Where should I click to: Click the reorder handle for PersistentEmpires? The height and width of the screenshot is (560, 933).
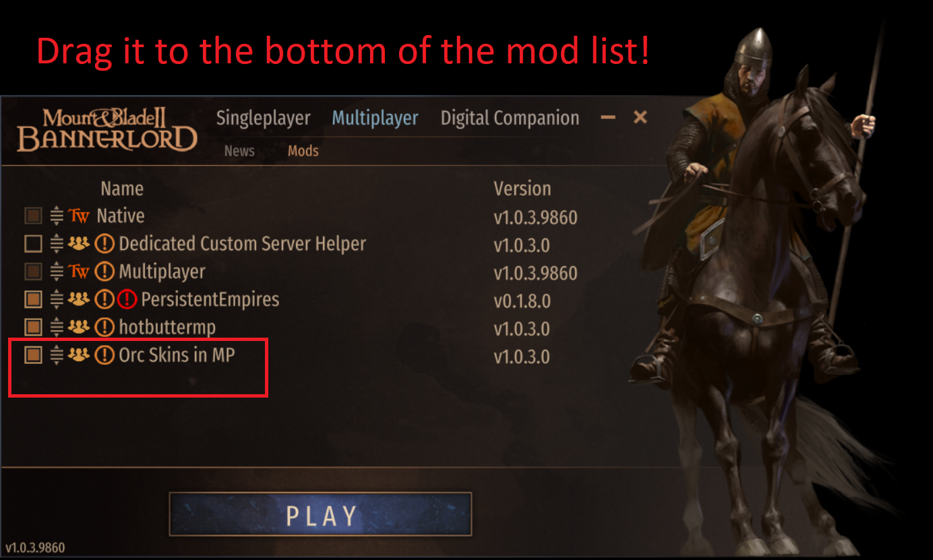[x=57, y=299]
